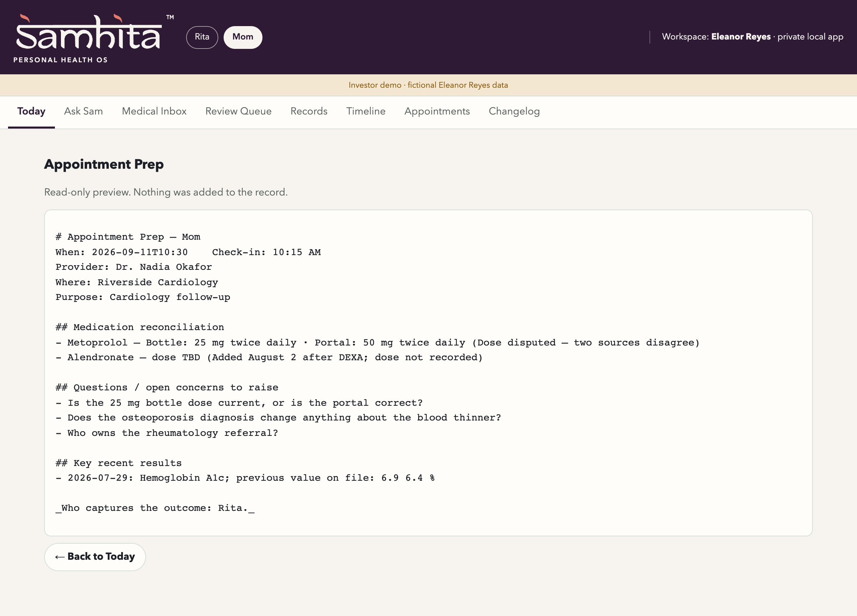
Task: Click 'Purpose: Cardiology follow-up' line
Action: 143,297
